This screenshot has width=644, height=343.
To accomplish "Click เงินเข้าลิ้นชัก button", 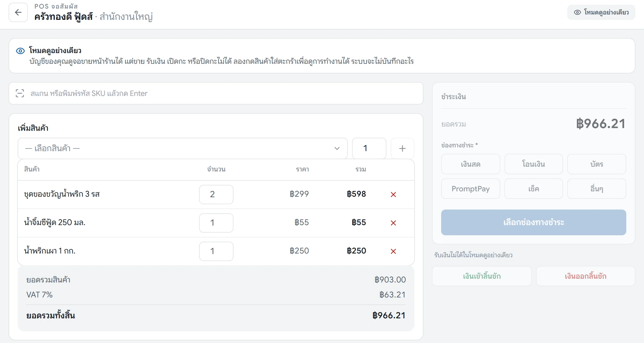I will click(x=482, y=276).
